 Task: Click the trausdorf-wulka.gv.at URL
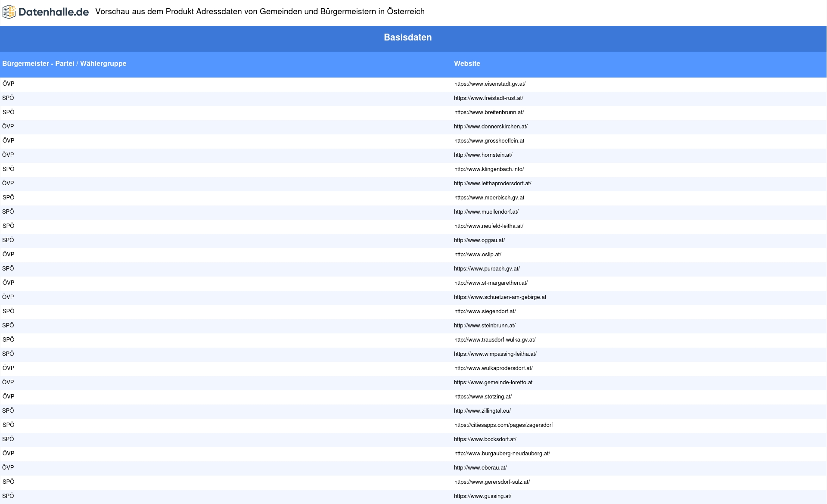(x=494, y=340)
